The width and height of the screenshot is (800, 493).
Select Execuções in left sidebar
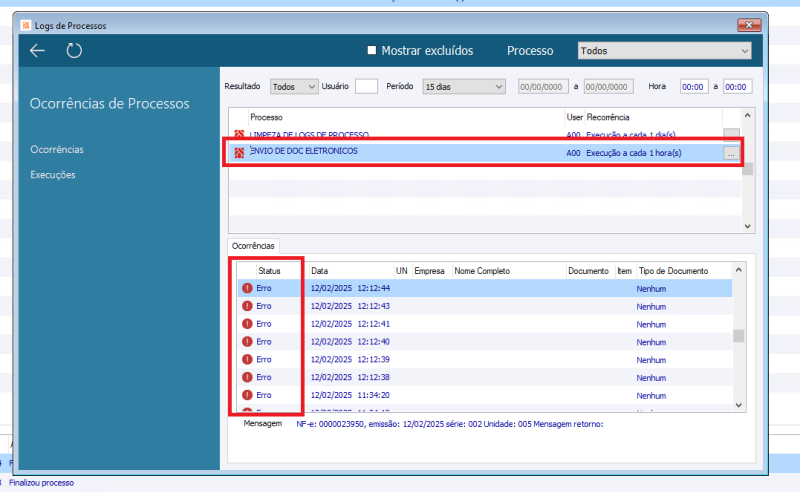coord(53,175)
